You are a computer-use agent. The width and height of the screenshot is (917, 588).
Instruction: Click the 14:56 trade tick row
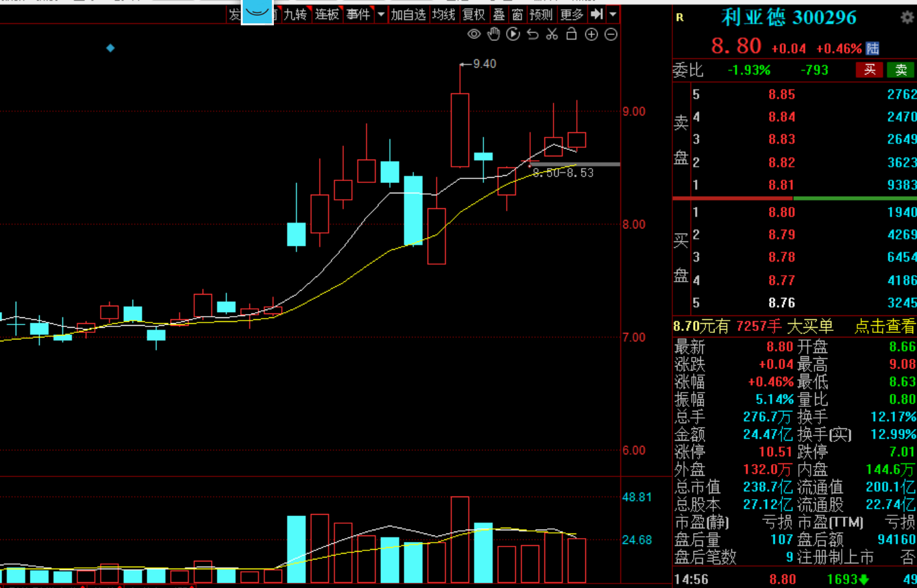coord(795,579)
